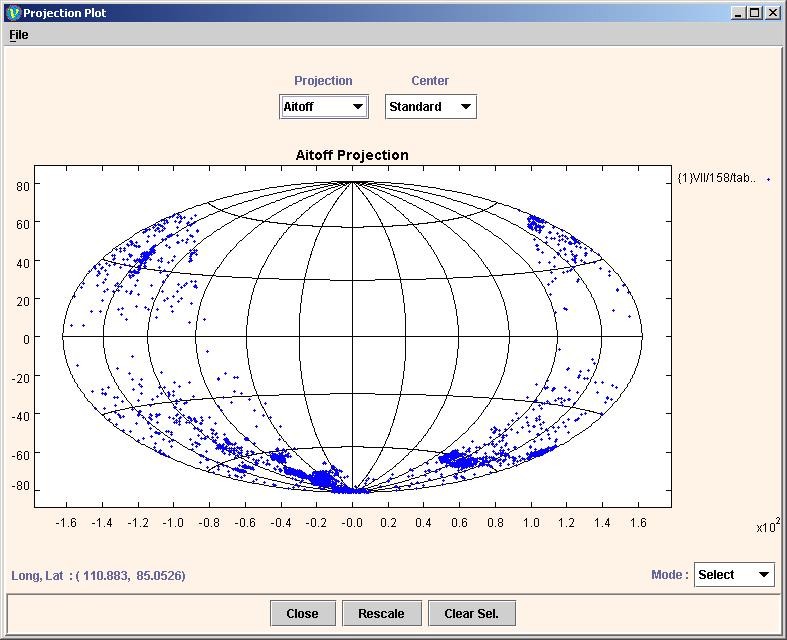Expand the Aitoff projection dropdown

[x=323, y=107]
